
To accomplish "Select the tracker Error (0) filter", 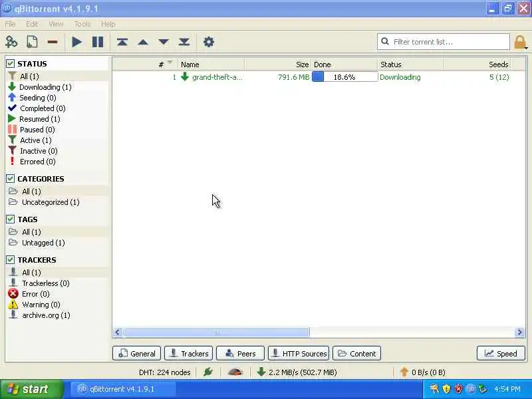I will (36, 294).
